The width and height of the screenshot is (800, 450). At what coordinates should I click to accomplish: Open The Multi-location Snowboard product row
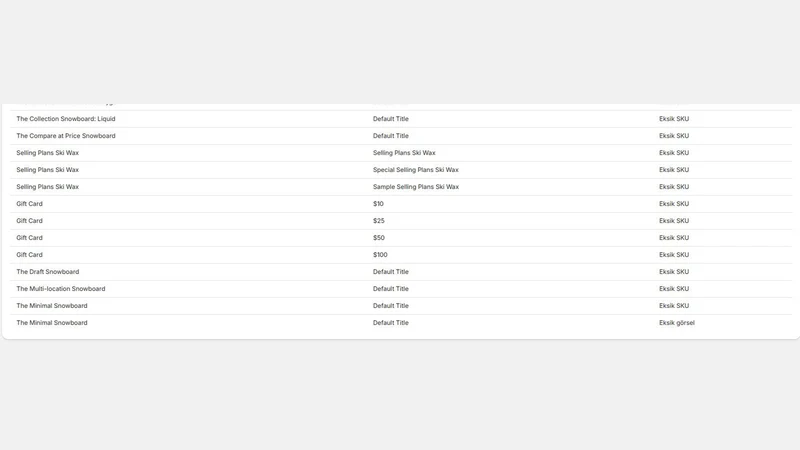(401, 289)
